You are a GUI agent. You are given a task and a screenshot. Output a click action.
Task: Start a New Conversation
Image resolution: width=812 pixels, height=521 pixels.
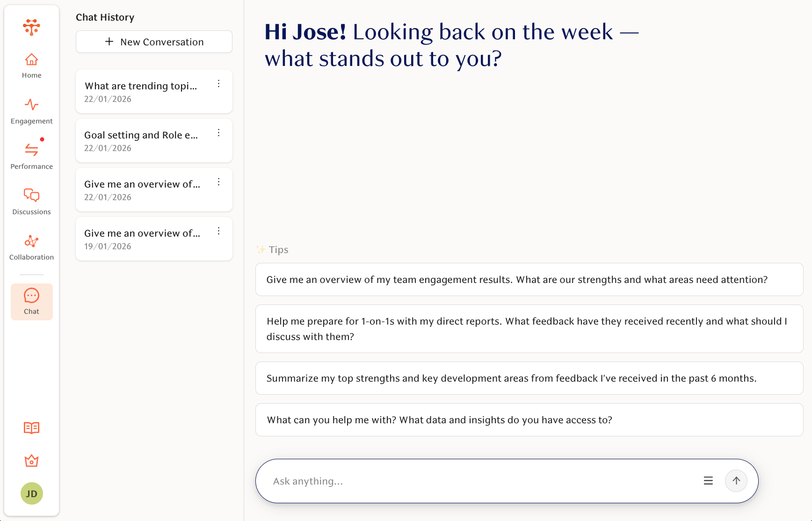153,42
